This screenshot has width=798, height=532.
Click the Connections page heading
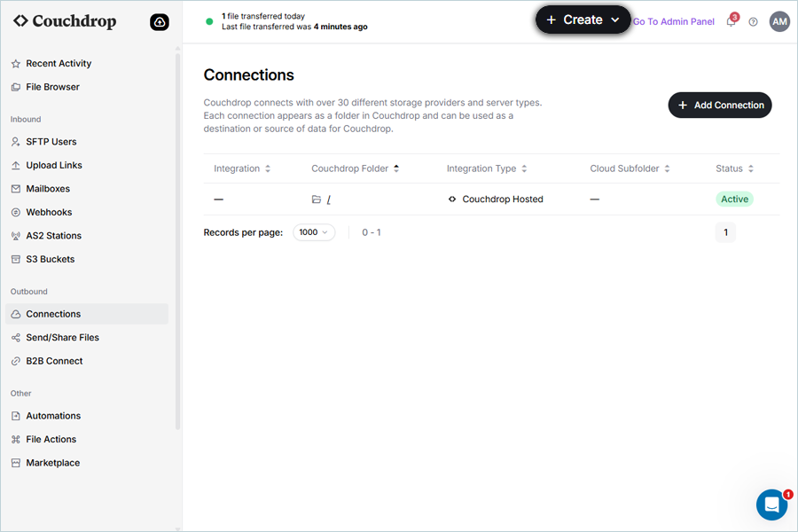point(249,74)
